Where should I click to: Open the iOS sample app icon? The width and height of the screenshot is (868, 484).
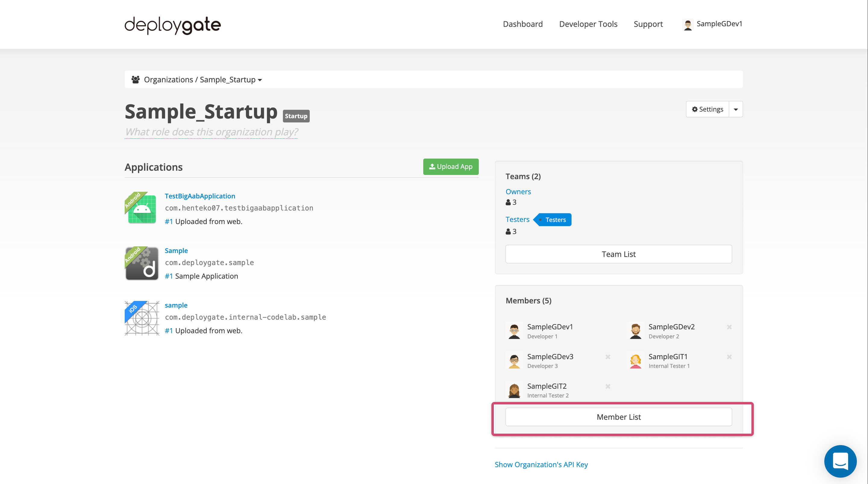click(142, 318)
